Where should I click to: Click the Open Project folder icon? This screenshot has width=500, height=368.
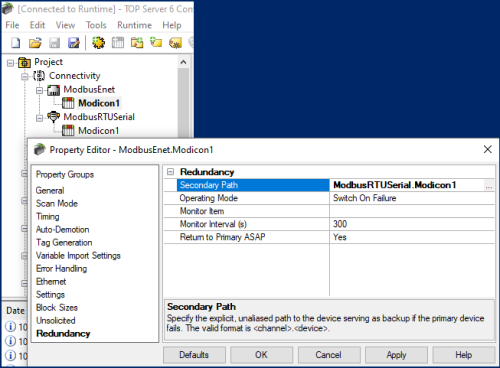pyautogui.click(x=35, y=43)
